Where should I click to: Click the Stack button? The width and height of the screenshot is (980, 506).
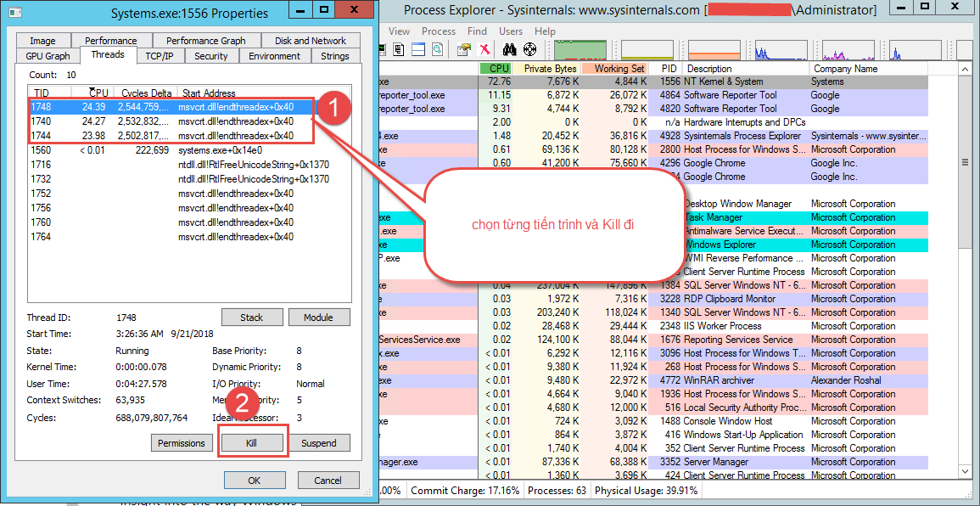pyautogui.click(x=252, y=318)
